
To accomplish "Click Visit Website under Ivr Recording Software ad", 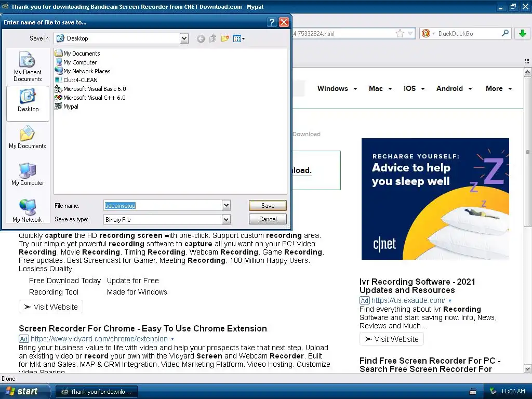I will coord(392,339).
